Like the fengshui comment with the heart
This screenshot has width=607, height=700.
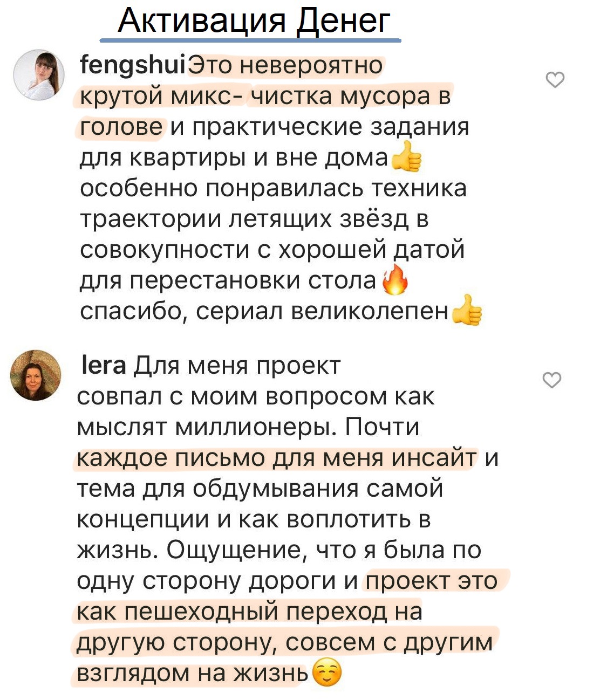click(555, 80)
